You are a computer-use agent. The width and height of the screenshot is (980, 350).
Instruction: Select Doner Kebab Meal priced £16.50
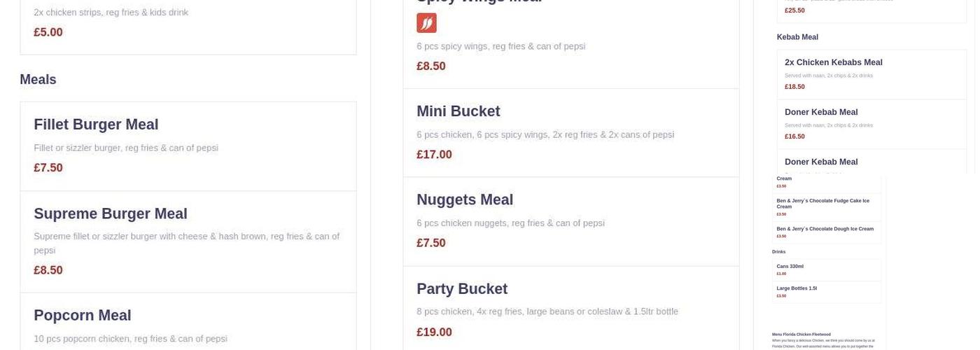821,112
